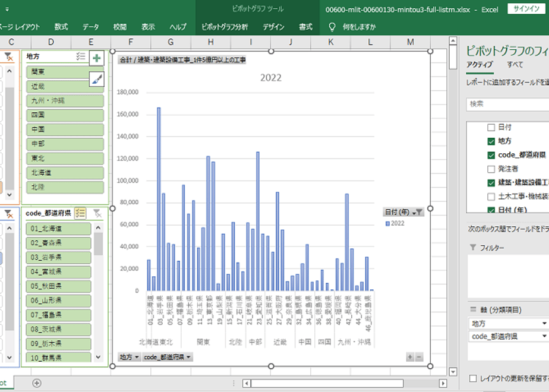The width and height of the screenshot is (549, 392).
Task: Select the 2022 legend marker
Action: [387, 223]
